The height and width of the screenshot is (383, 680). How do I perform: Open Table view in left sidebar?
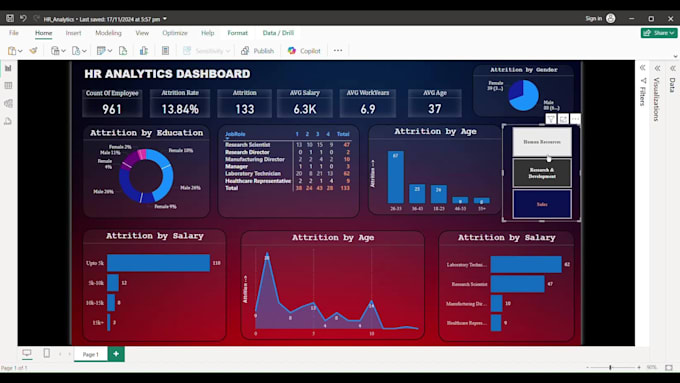(8, 86)
